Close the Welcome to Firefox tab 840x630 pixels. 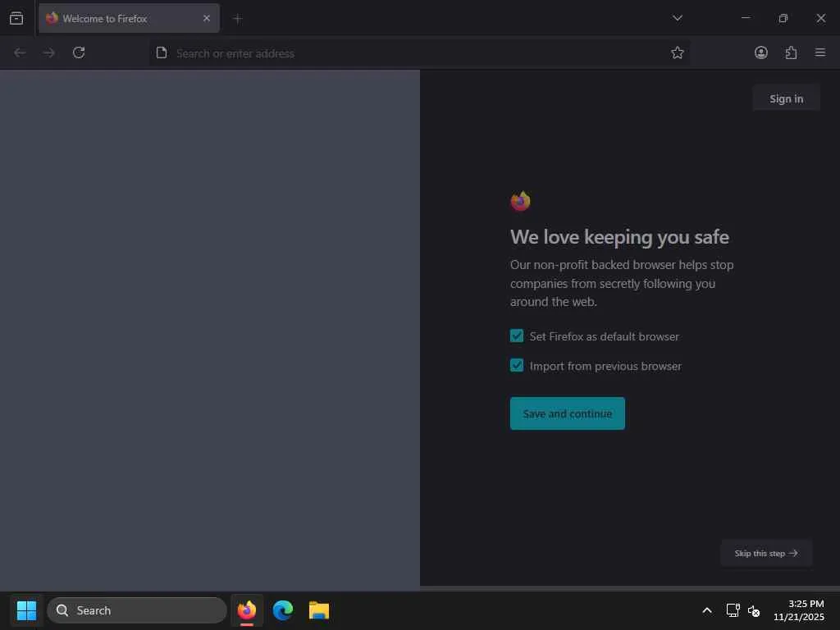[207, 18]
